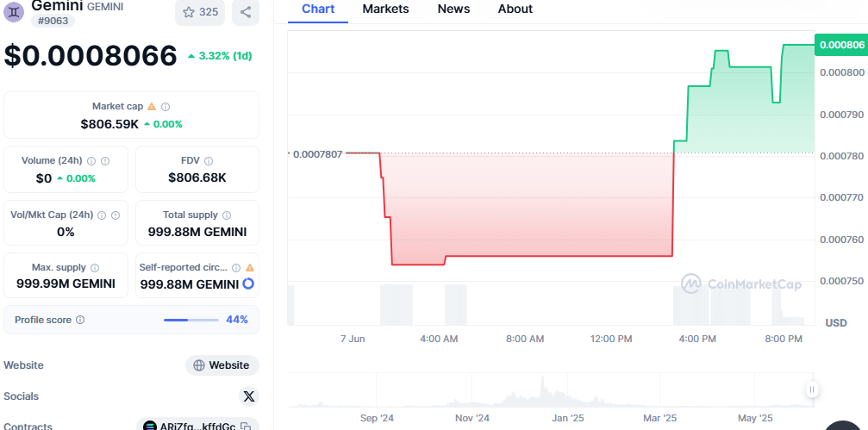Click the Gemini coin logo icon

[x=14, y=11]
